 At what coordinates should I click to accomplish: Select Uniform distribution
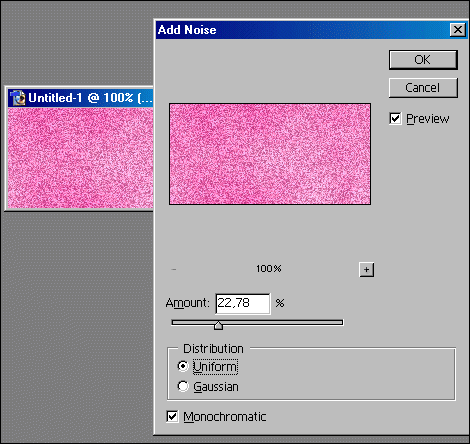coord(183,366)
